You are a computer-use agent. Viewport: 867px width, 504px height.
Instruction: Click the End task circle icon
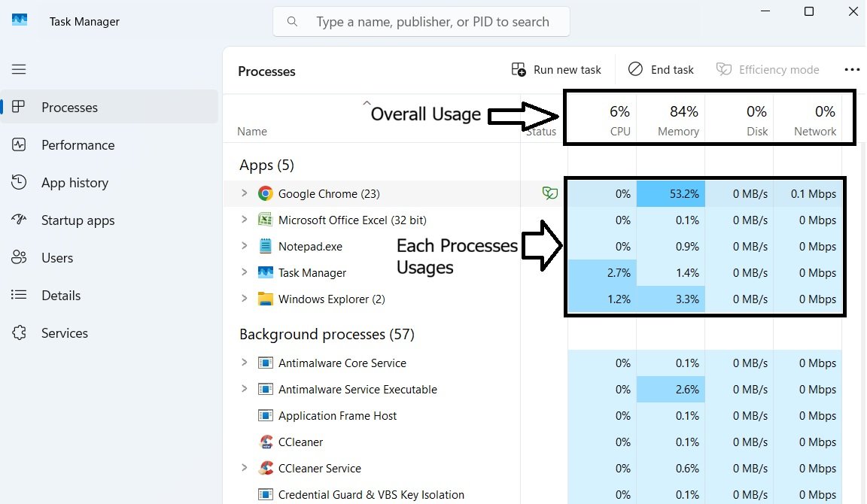[x=635, y=69]
